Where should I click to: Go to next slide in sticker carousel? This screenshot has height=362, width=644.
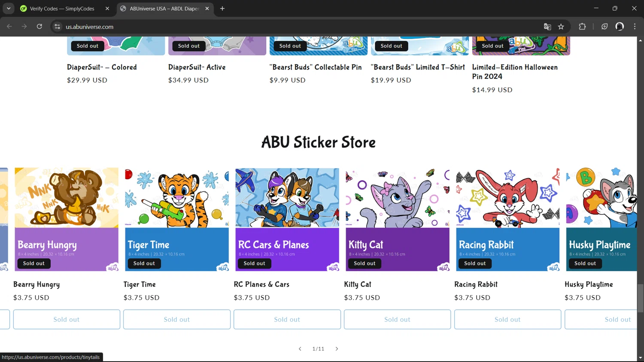coord(337,349)
